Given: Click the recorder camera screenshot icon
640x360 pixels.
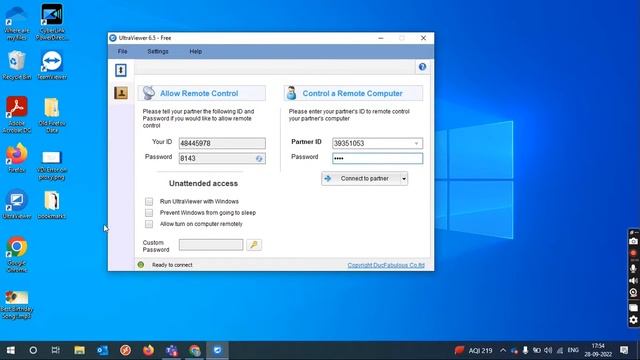Looking at the screenshot, I should click(x=633, y=241).
